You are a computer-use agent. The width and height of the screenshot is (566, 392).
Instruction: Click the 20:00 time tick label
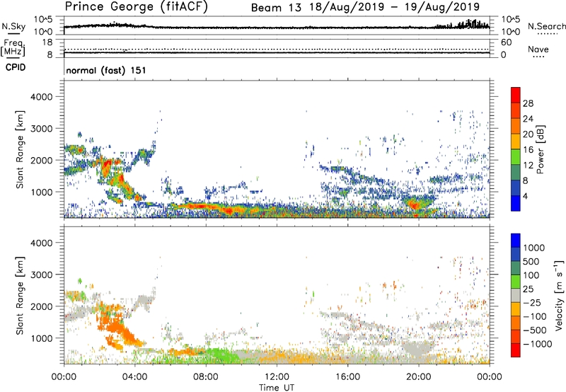tap(419, 377)
